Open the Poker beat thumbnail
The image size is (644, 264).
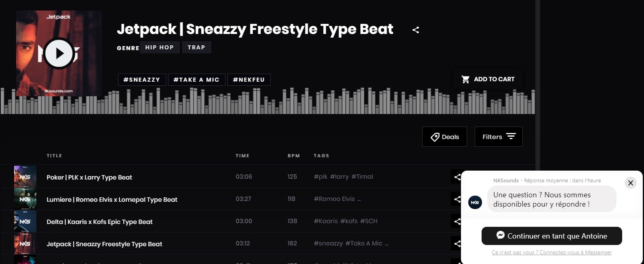click(x=25, y=177)
